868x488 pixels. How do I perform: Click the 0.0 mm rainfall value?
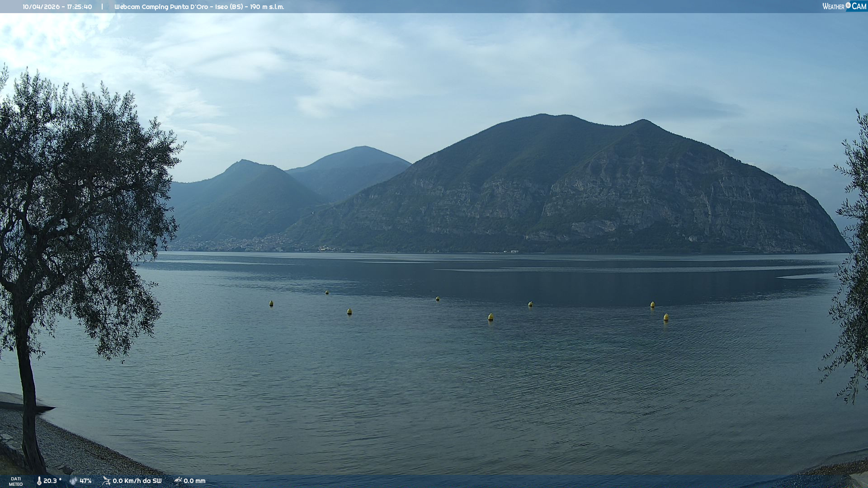click(x=194, y=481)
